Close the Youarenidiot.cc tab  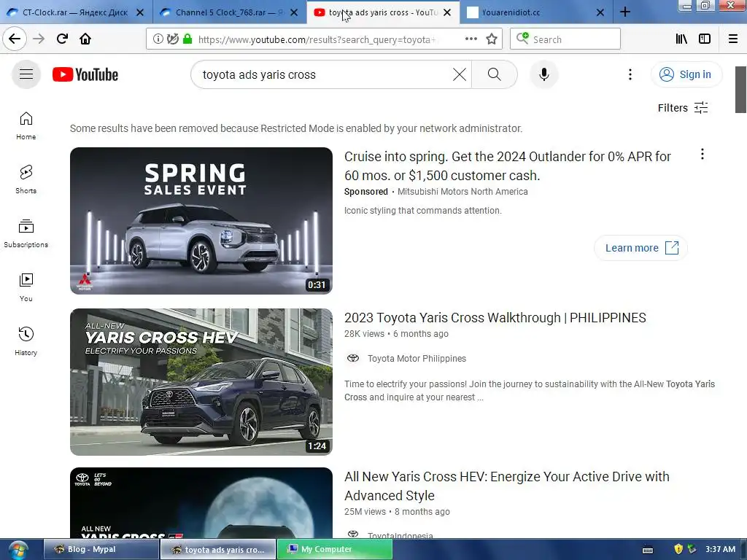click(600, 12)
